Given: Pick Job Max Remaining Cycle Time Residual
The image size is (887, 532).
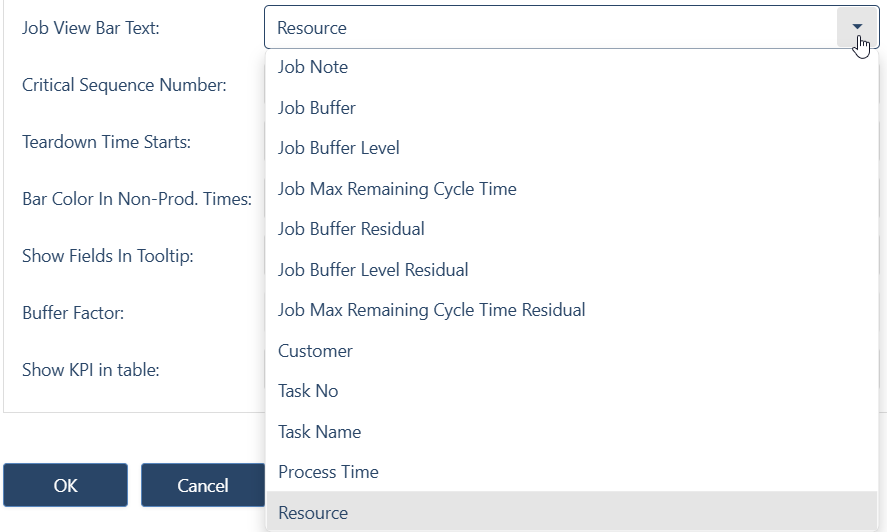Looking at the screenshot, I should (572, 310).
